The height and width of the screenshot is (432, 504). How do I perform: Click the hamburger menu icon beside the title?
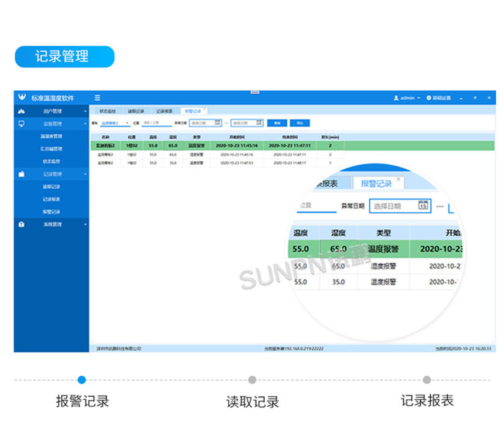98,97
